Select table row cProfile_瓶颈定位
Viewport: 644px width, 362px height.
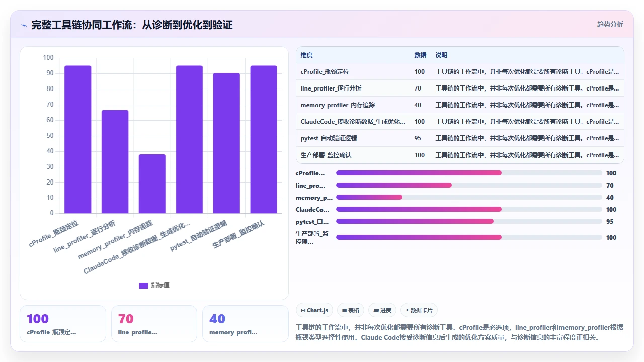pyautogui.click(x=460, y=72)
